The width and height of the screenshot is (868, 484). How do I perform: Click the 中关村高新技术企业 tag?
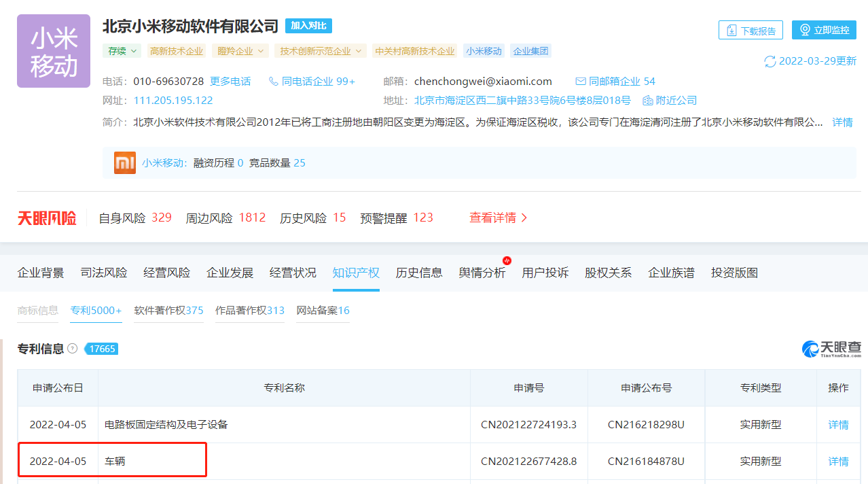click(415, 51)
